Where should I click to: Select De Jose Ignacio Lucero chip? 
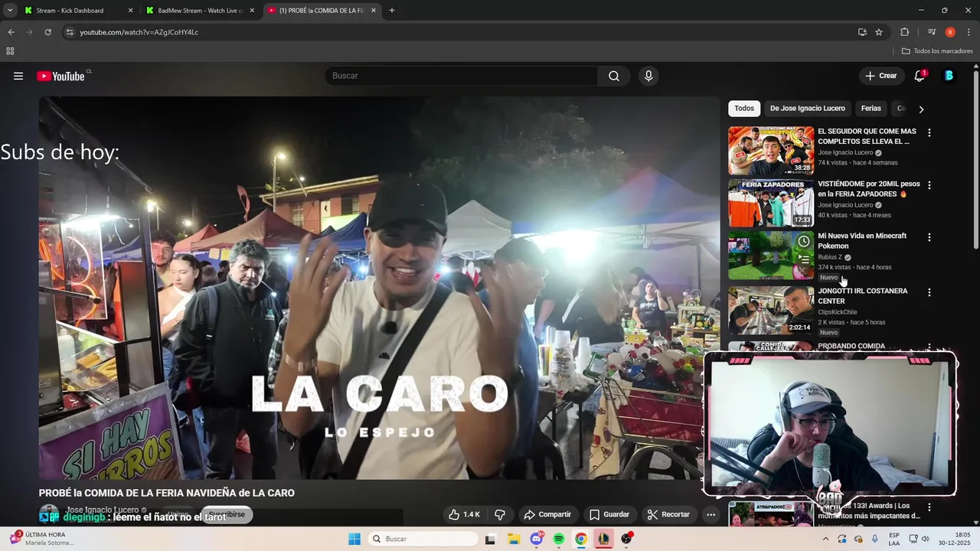tap(808, 109)
